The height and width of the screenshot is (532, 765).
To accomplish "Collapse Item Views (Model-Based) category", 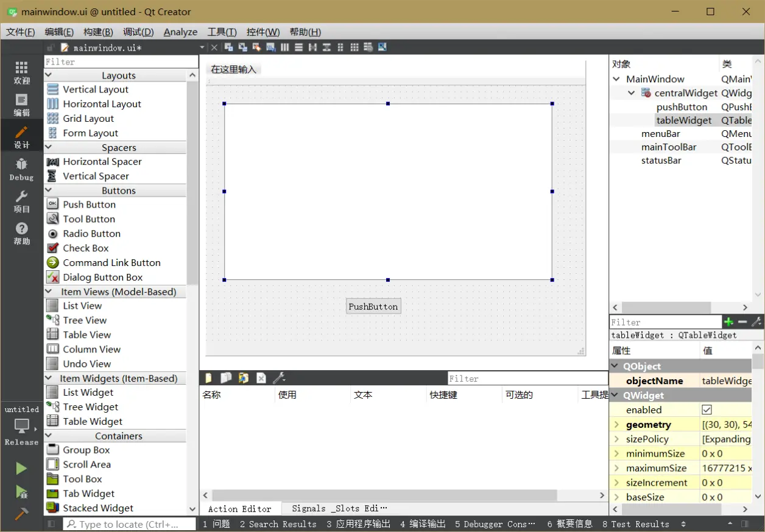I will (49, 292).
